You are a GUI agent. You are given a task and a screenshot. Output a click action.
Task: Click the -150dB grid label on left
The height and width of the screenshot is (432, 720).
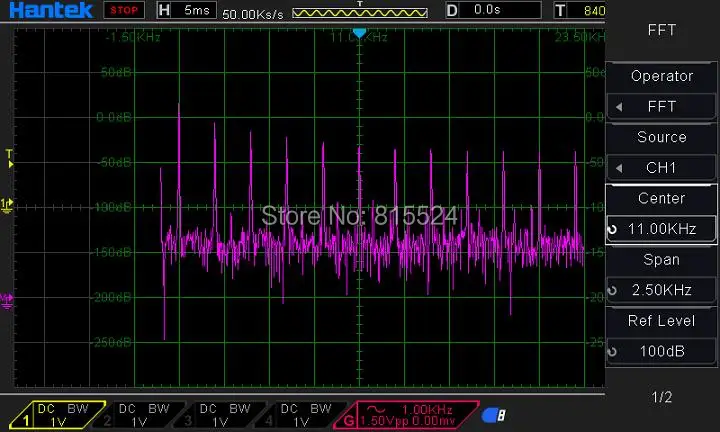pyautogui.click(x=112, y=252)
